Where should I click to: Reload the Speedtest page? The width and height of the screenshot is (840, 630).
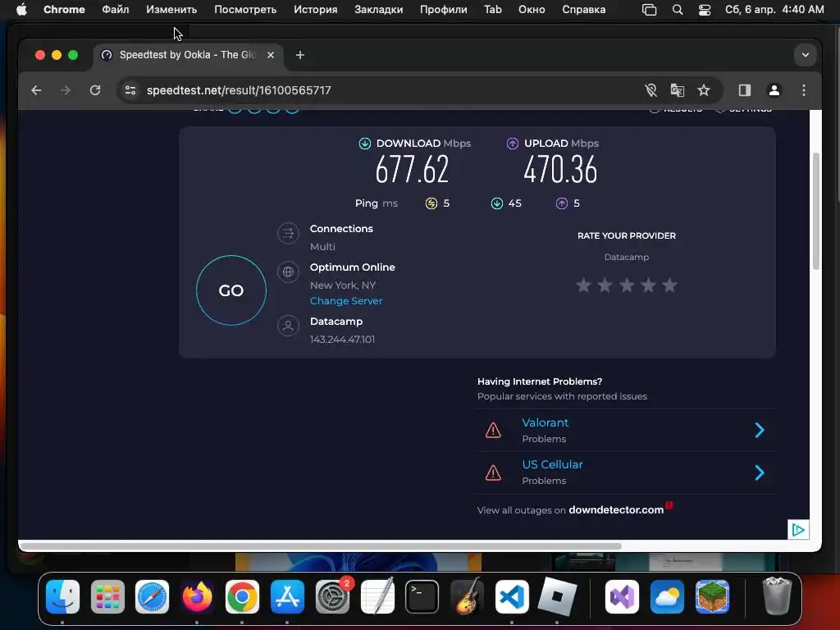pyautogui.click(x=95, y=90)
